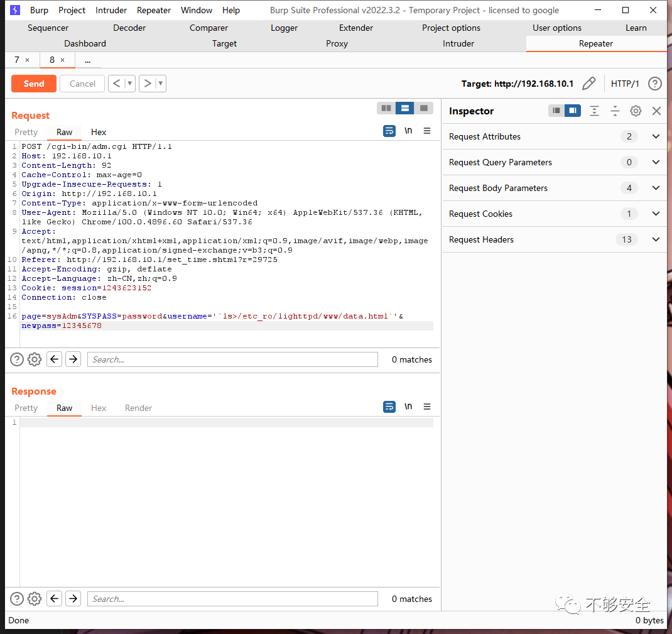Close Repeater tab 8
This screenshot has width=672, height=634.
tap(63, 60)
